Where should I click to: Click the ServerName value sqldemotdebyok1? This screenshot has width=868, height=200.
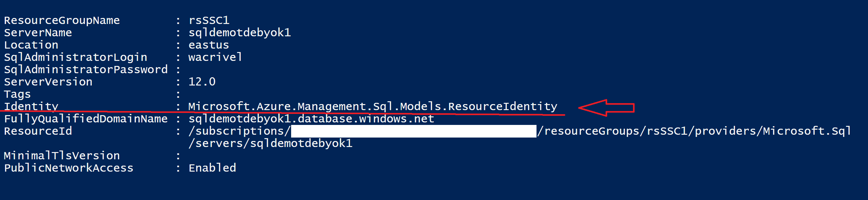click(239, 33)
